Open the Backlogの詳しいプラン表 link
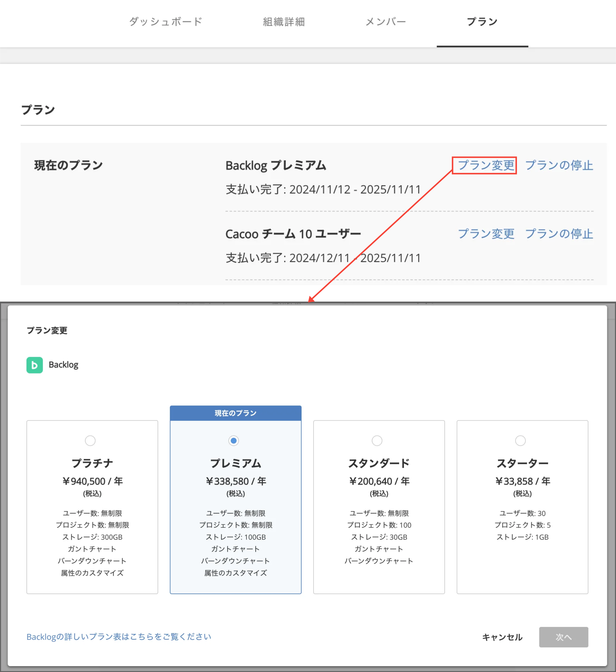Viewport: 616px width, 672px height. point(119,637)
